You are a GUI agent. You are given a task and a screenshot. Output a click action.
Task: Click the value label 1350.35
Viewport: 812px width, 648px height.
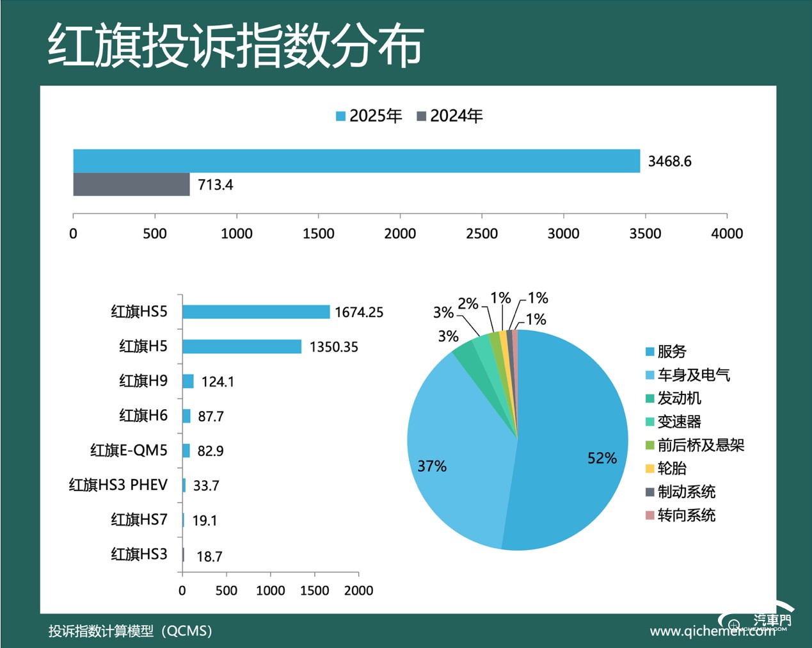pos(334,347)
